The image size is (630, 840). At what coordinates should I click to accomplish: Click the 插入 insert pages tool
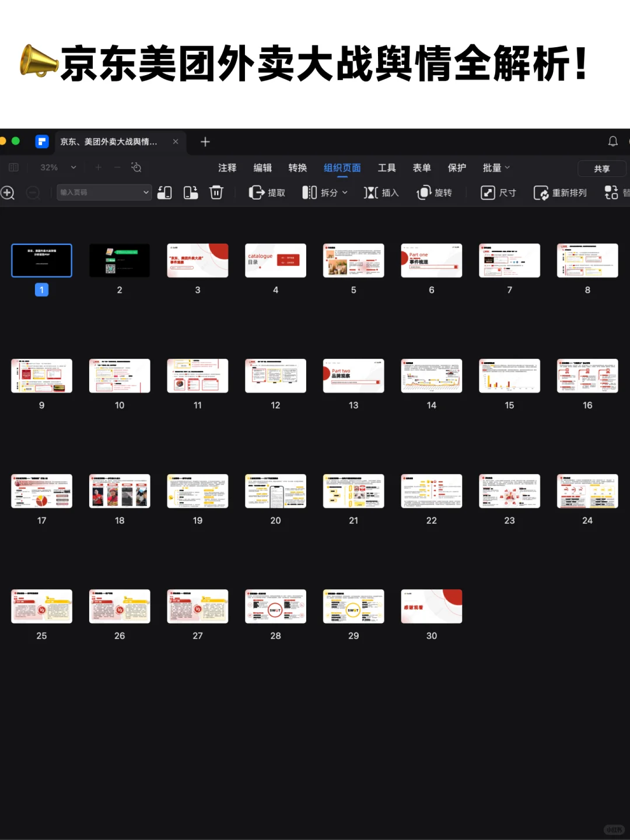click(381, 192)
